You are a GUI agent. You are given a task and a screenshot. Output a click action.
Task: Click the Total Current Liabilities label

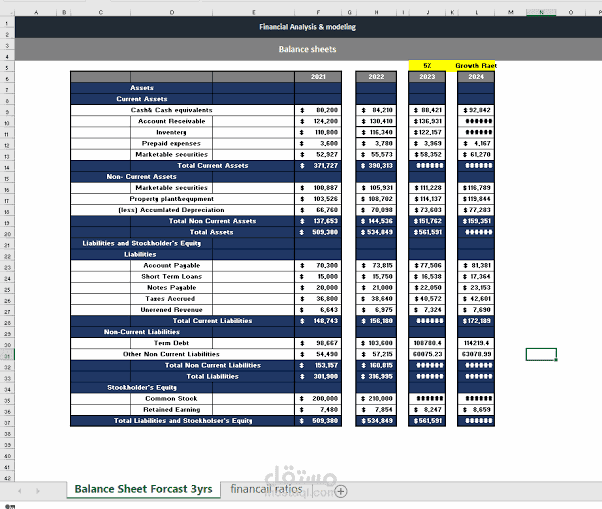tap(212, 321)
